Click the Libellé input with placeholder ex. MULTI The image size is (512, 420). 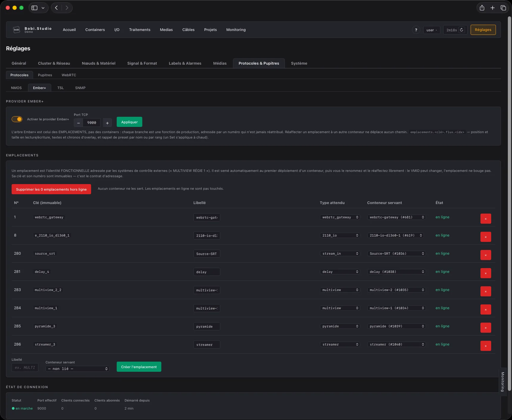[25, 368]
